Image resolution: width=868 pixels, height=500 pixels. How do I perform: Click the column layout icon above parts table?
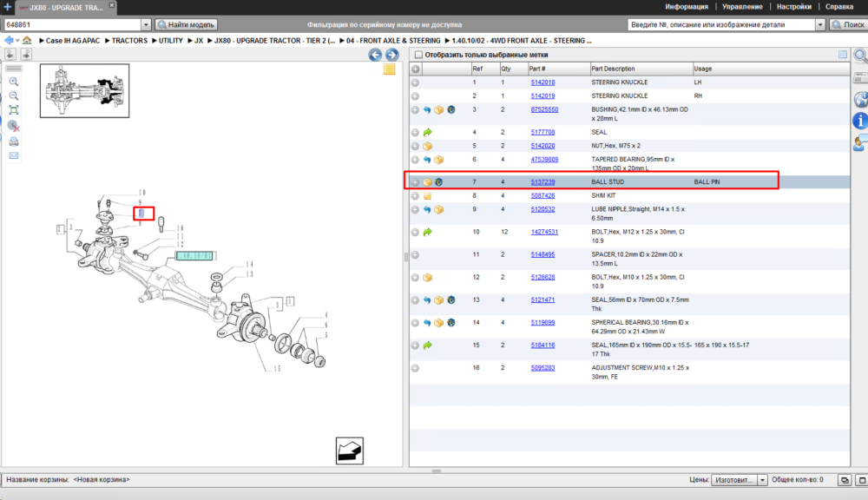click(x=843, y=55)
